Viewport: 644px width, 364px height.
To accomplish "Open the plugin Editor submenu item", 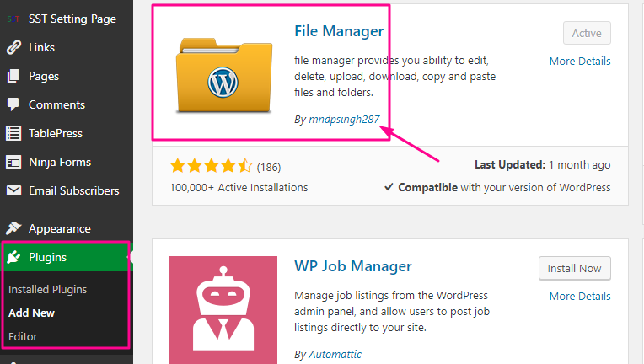I will [x=23, y=336].
